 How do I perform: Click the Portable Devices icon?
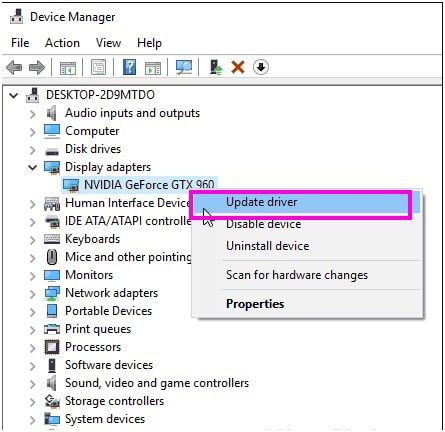(52, 311)
